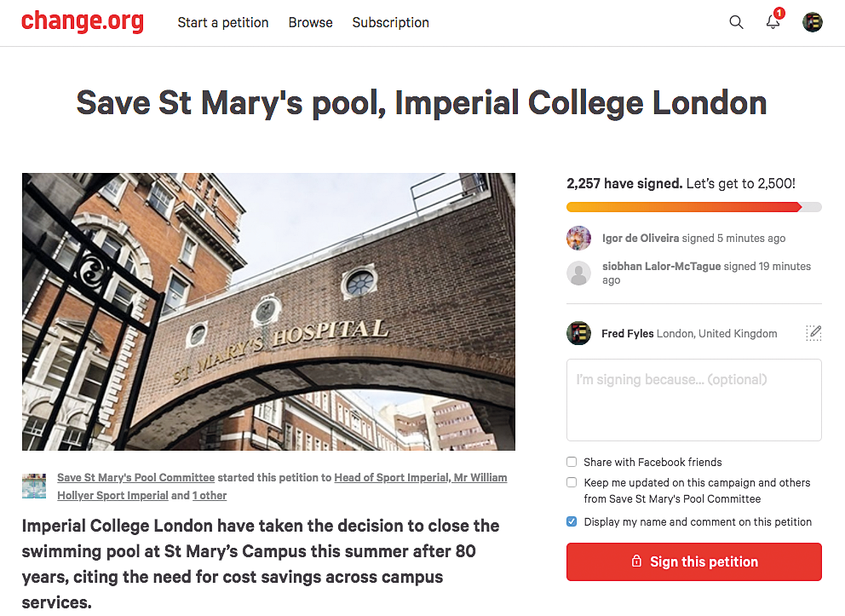This screenshot has width=845, height=616.
Task: Click the change.org logo
Action: 83,21
